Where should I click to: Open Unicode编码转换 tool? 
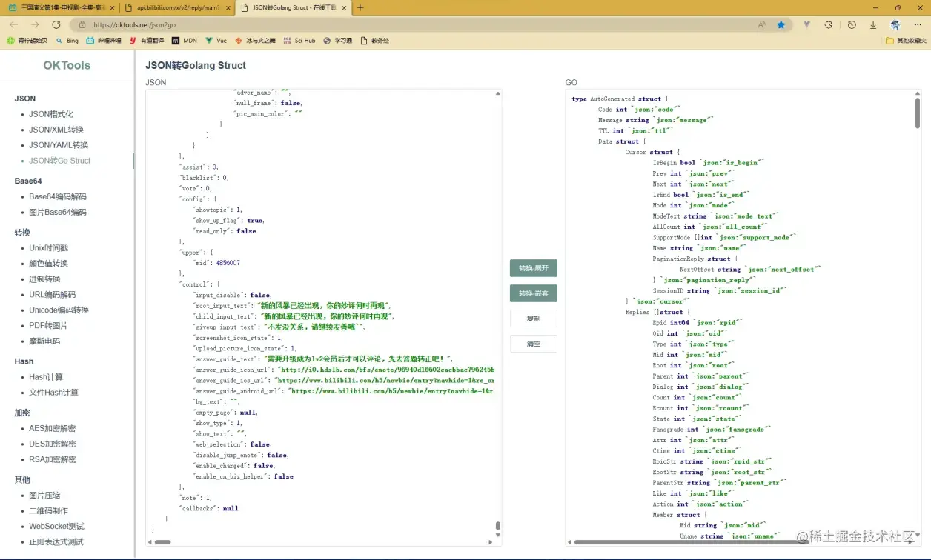[x=59, y=310]
